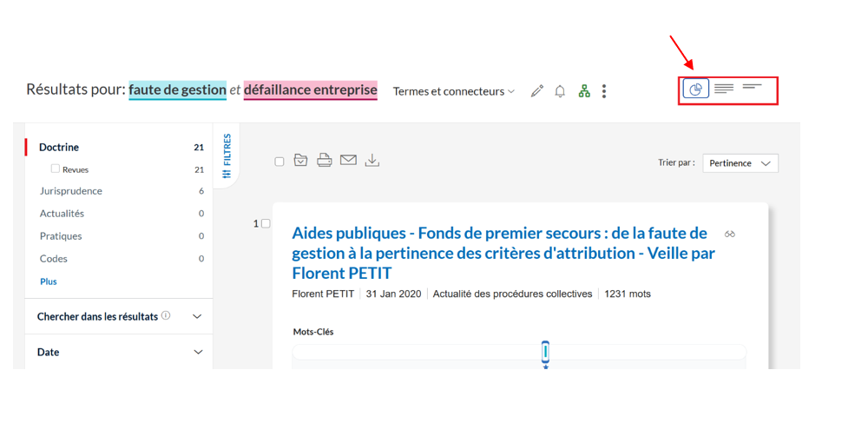This screenshot has height=423, width=868.
Task: Switch to the title-only compact view icon
Action: 753,86
